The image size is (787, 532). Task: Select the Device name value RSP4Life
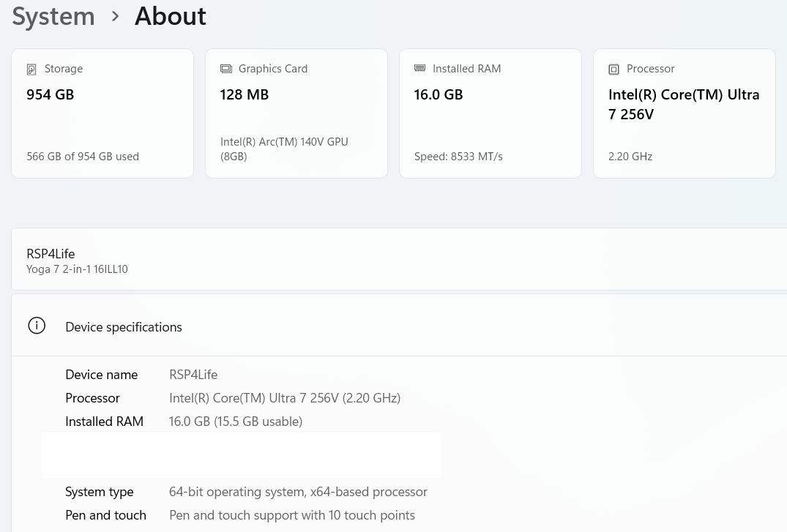(193, 375)
